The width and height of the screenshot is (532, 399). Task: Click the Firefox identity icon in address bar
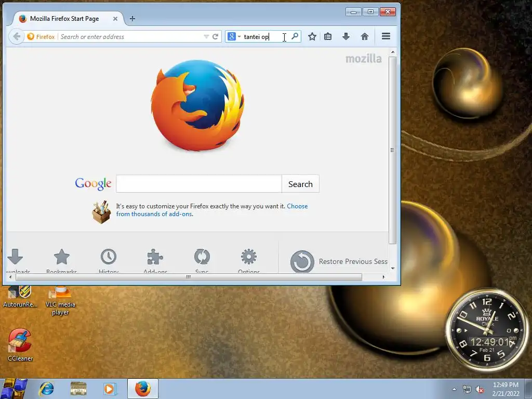(x=41, y=37)
